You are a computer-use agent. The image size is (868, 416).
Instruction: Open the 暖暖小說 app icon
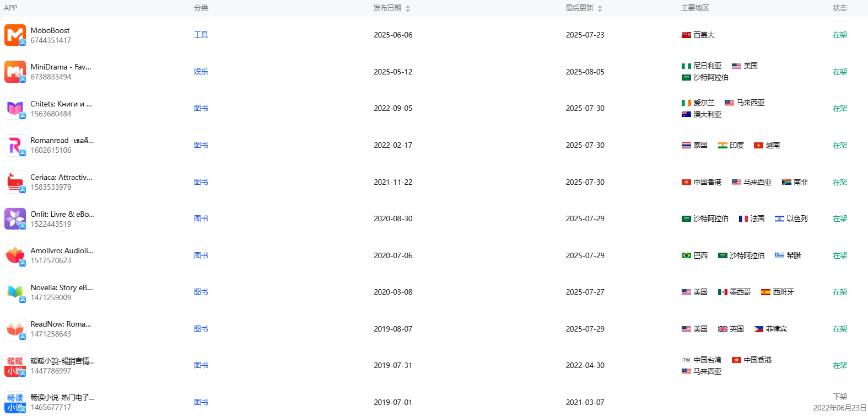point(15,365)
